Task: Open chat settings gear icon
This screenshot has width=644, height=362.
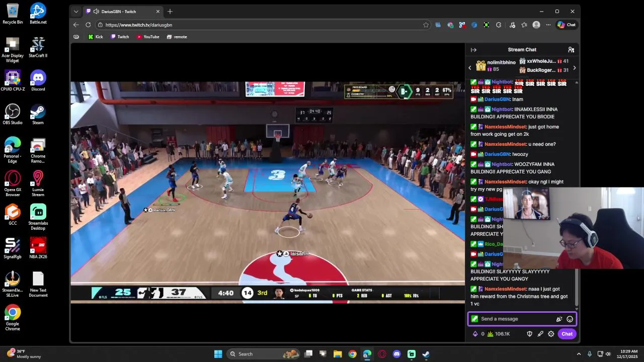Action: coord(551,334)
